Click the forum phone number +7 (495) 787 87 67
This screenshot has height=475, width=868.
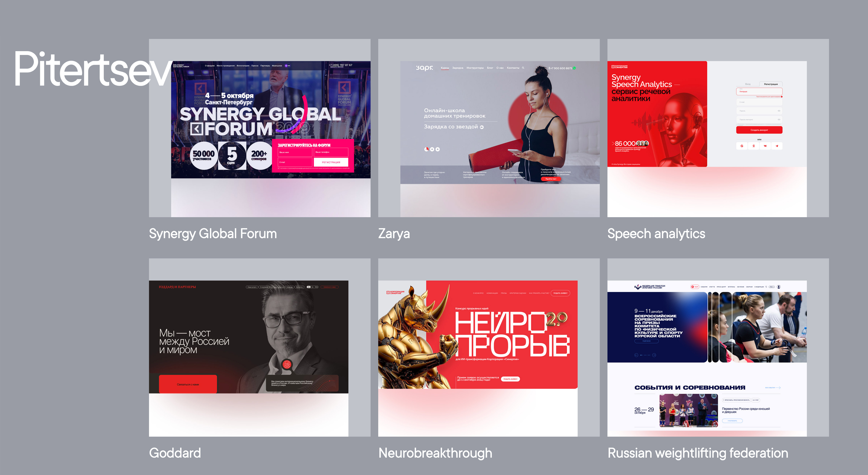click(x=341, y=65)
